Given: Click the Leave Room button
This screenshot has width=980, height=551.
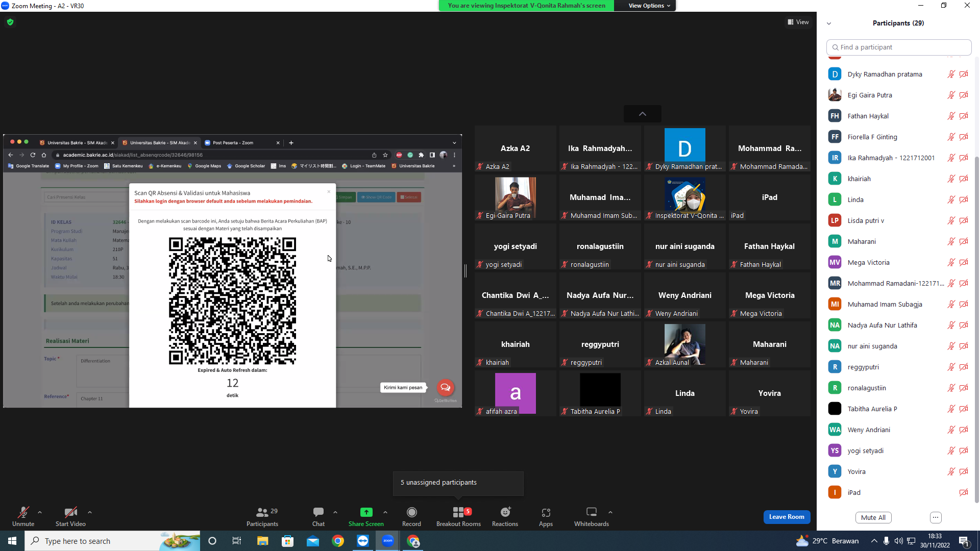Looking at the screenshot, I should pyautogui.click(x=787, y=517).
